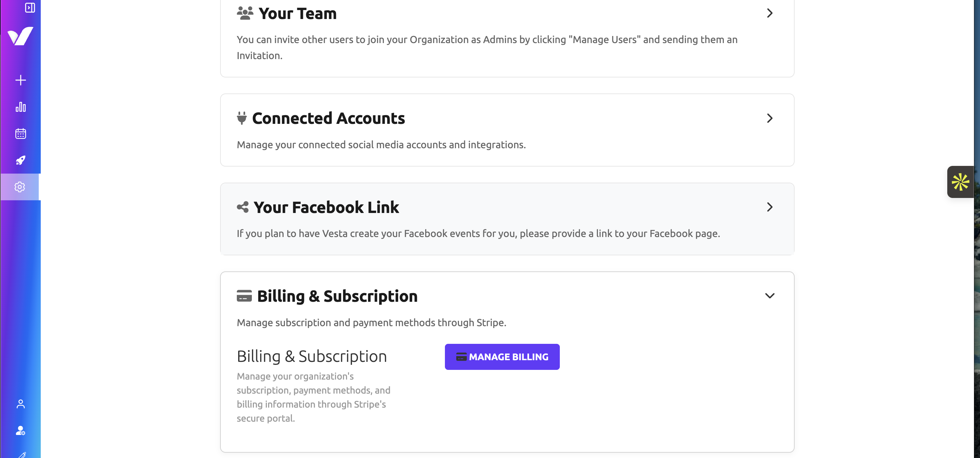Expand the Connected Accounts chevron
This screenshot has width=980, height=458.
pos(770,118)
